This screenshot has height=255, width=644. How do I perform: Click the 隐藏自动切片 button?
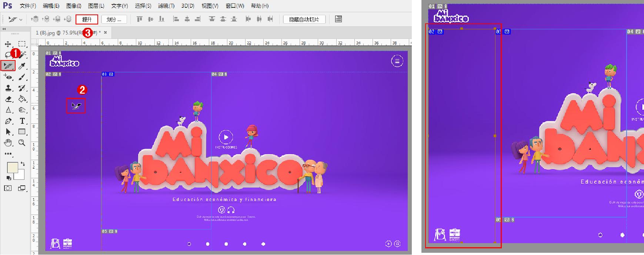[304, 19]
